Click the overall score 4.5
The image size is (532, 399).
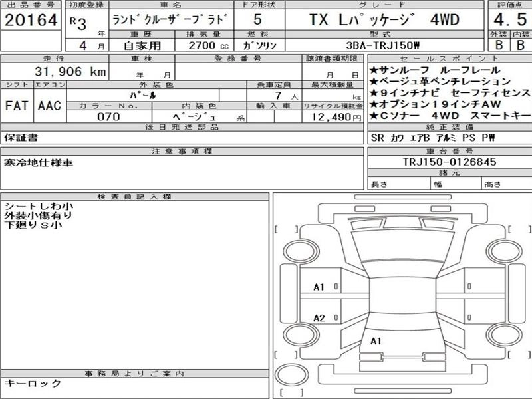510,20
